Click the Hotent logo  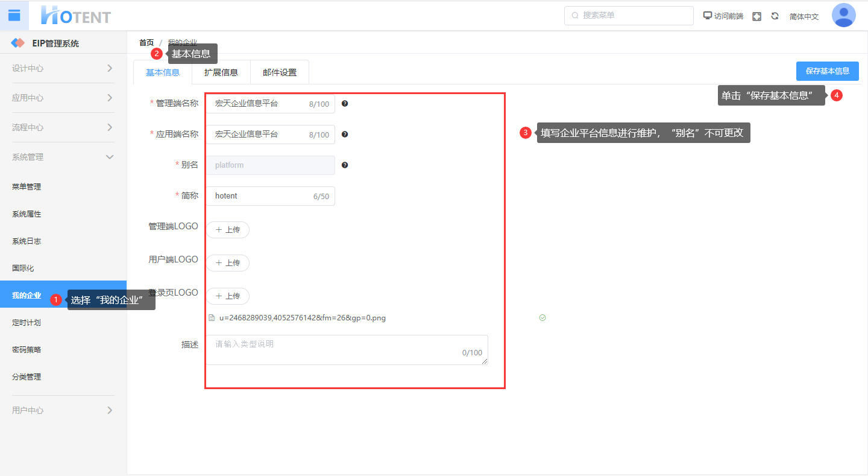point(76,16)
